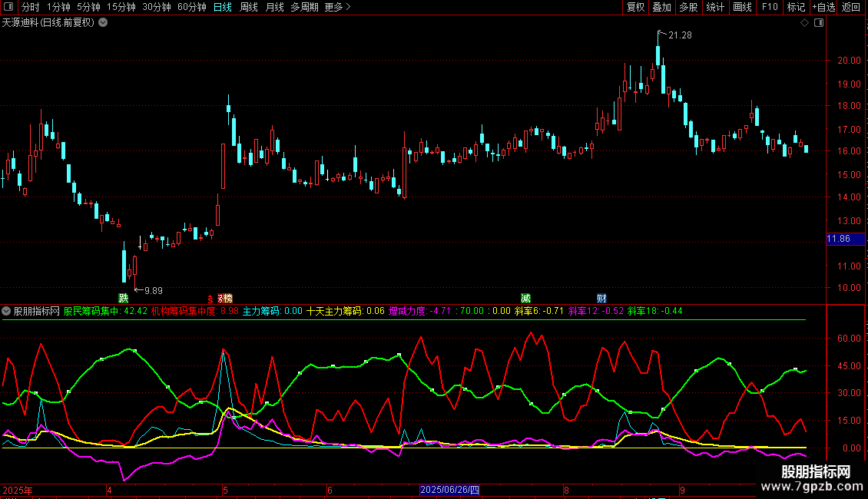
Task: Click the 11.86 price level marker
Action: tap(838, 240)
